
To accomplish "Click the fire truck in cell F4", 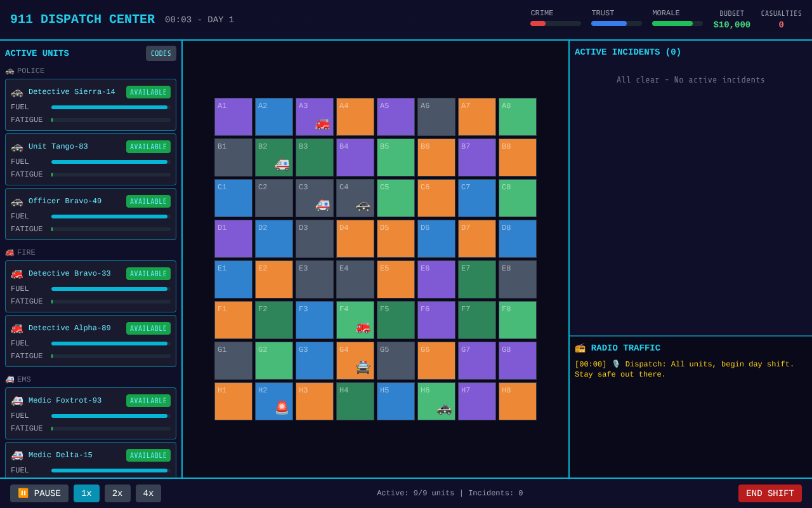I will point(363,327).
